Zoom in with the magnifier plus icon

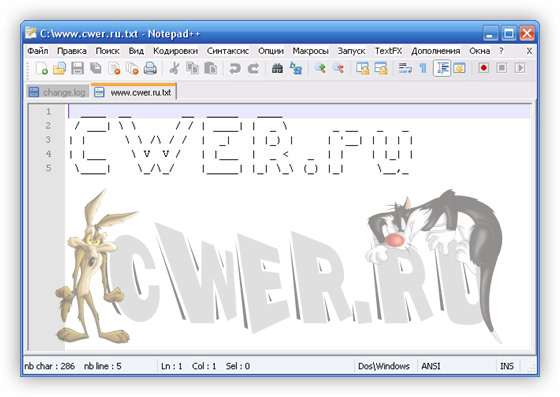[x=320, y=68]
